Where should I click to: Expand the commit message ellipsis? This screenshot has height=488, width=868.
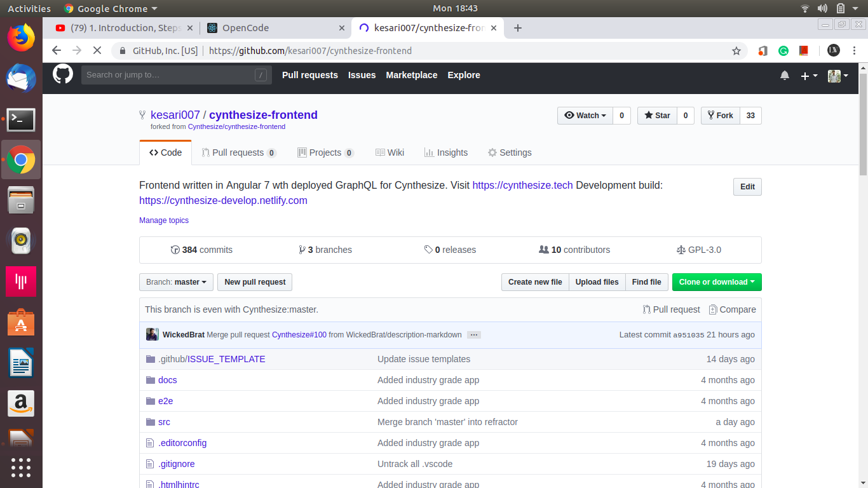(473, 334)
